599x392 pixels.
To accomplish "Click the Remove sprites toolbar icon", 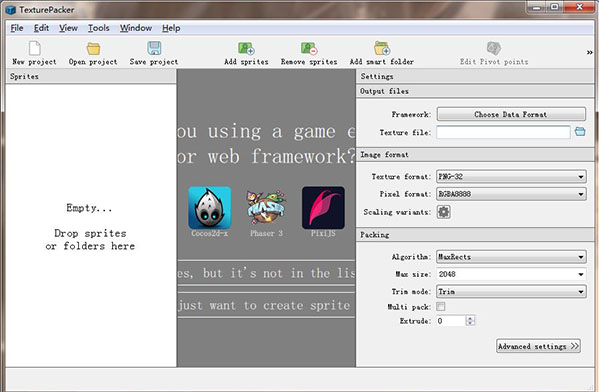I will (309, 49).
